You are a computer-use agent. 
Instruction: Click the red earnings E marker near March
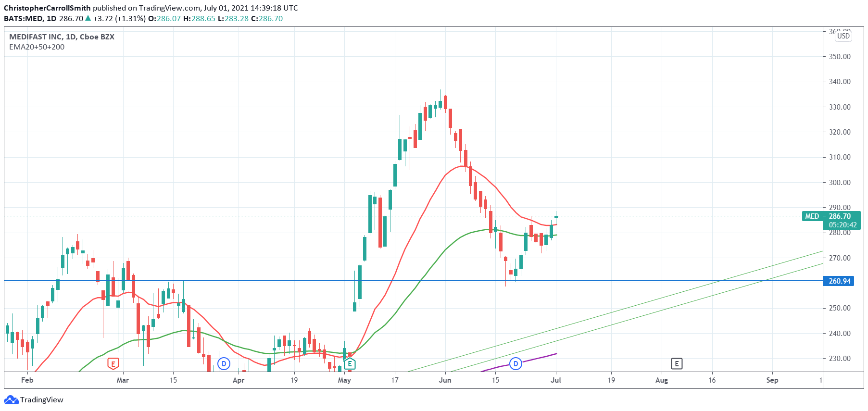(113, 364)
